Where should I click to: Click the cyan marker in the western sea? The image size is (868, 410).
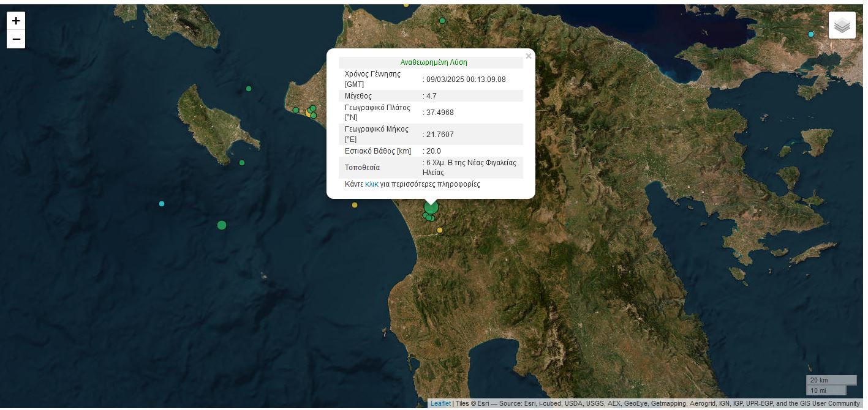(x=162, y=204)
